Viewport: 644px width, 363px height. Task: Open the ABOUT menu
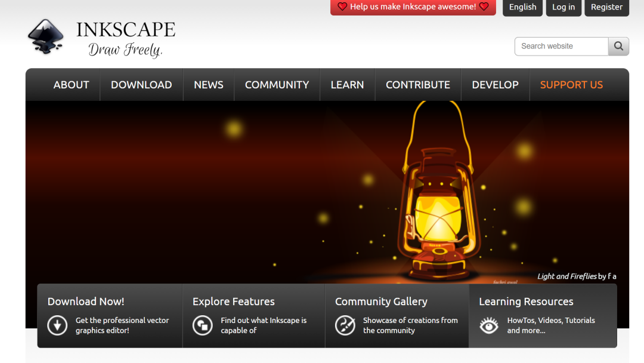point(71,85)
